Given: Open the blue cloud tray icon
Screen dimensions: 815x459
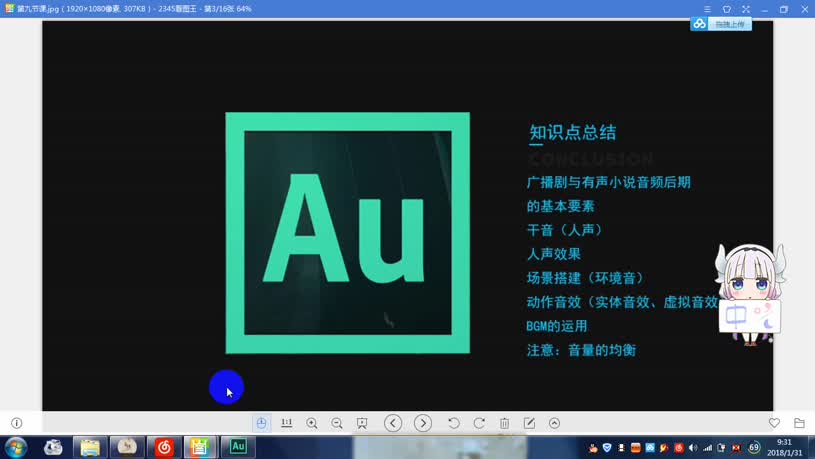Looking at the screenshot, I should click(650, 448).
